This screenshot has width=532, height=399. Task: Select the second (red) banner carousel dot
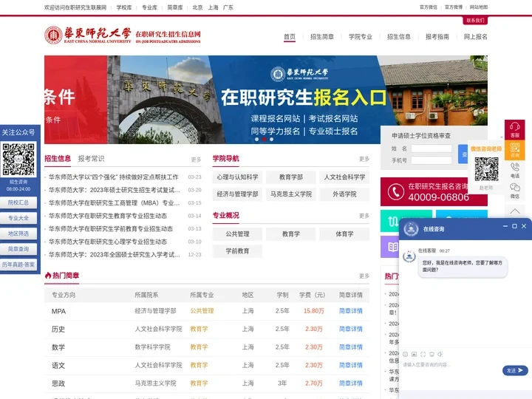(264, 139)
